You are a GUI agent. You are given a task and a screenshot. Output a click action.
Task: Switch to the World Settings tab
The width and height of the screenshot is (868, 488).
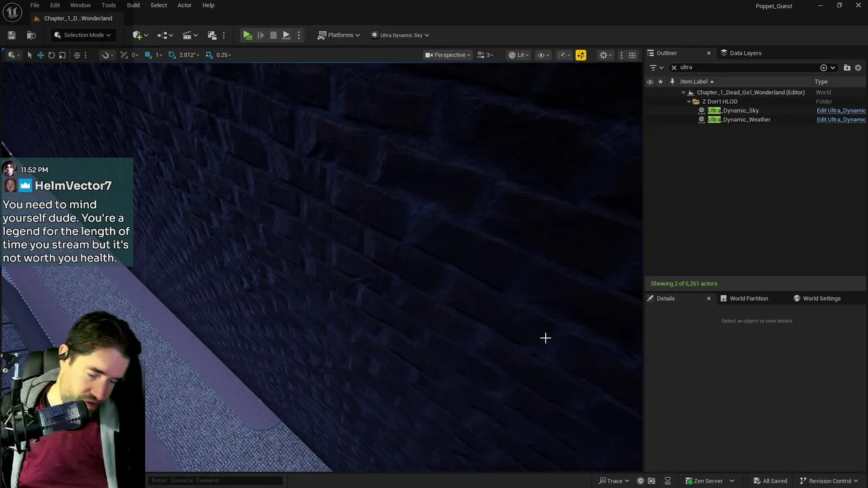pos(817,298)
